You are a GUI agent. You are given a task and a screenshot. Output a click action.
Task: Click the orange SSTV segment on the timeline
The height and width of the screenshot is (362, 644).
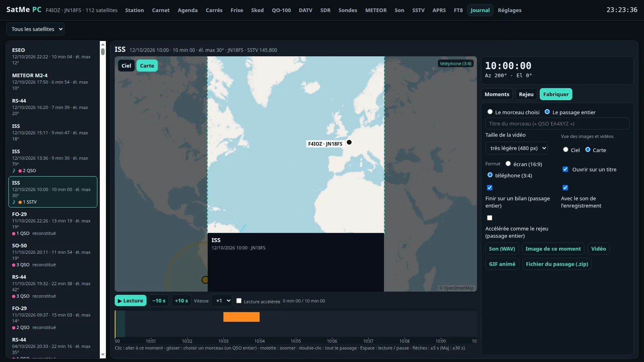pos(242,317)
